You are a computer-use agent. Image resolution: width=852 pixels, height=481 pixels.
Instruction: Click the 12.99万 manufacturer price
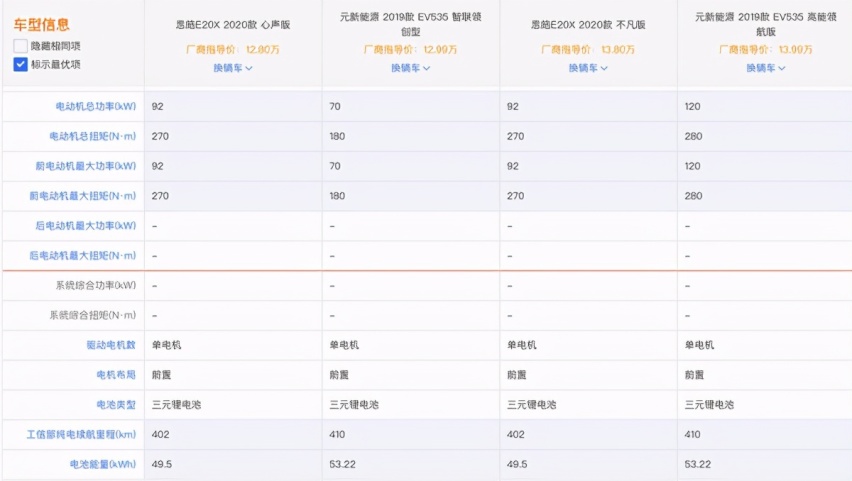(x=440, y=49)
